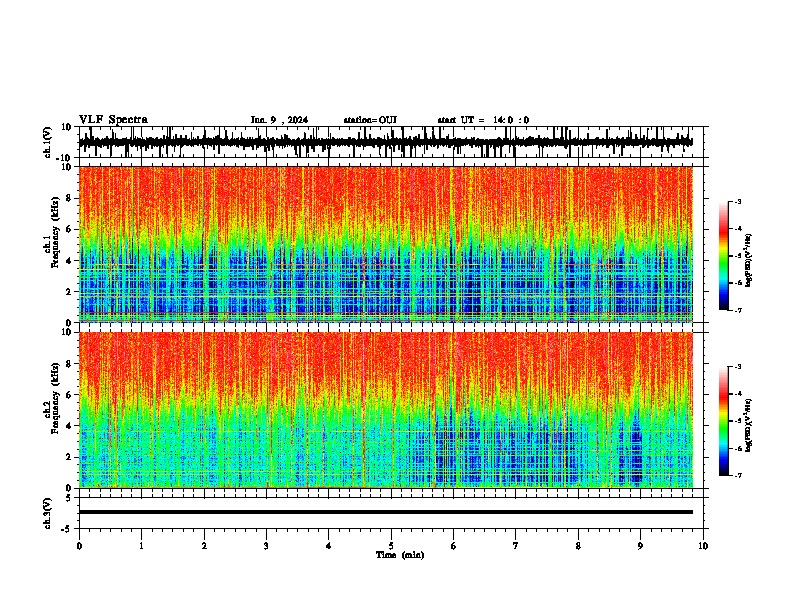Screen dimensions: 792x612
Task: Click the "VLF Spectra" plot title
Action: pyautogui.click(x=113, y=120)
